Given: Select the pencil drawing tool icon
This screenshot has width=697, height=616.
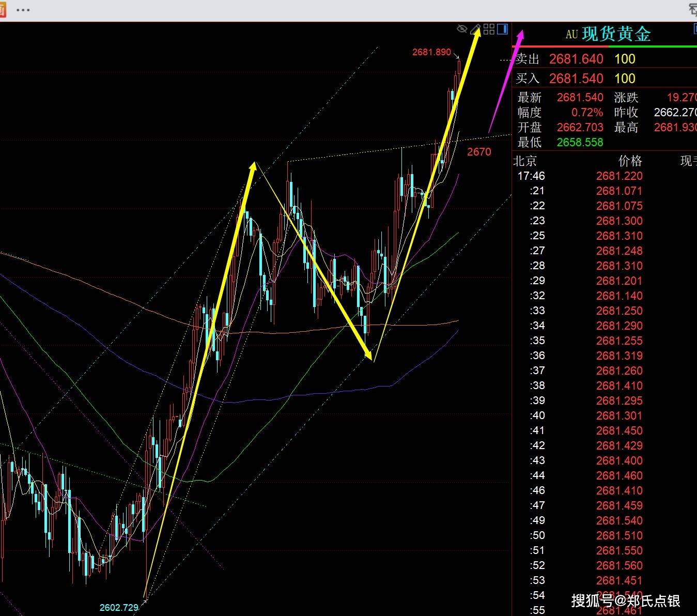Looking at the screenshot, I should pyautogui.click(x=476, y=29).
